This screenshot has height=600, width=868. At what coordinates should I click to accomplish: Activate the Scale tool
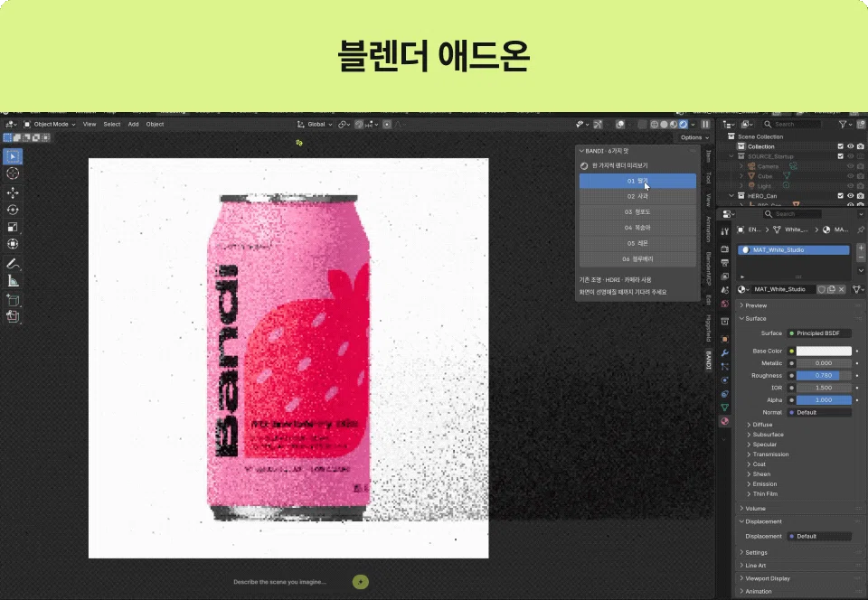(x=13, y=227)
